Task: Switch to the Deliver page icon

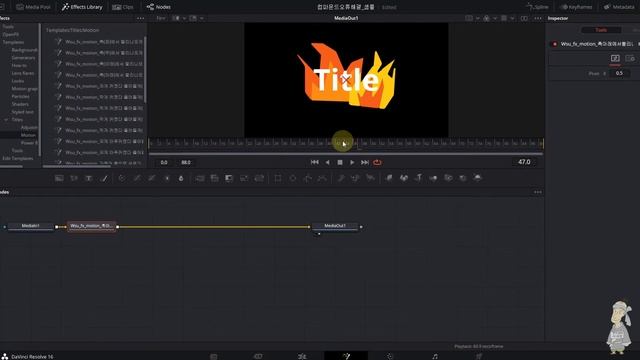Action: click(479, 356)
